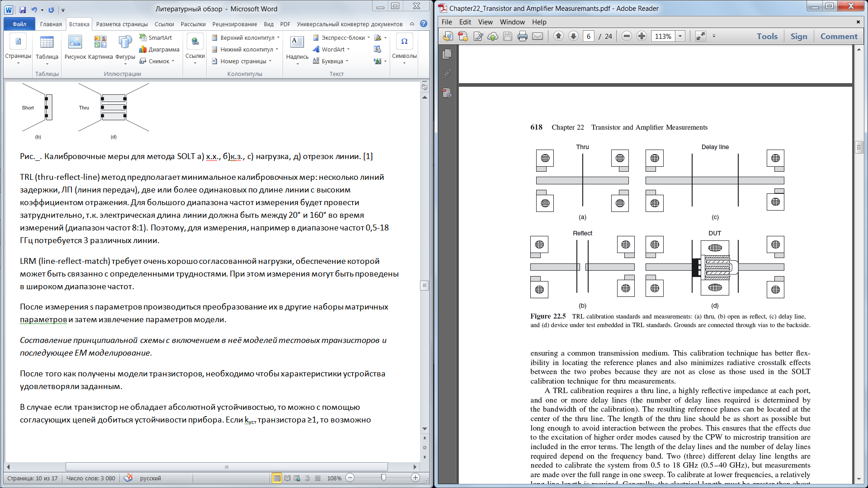Open the File menu in Adobe Reader
Screen dimensions: 868x488
point(447,22)
